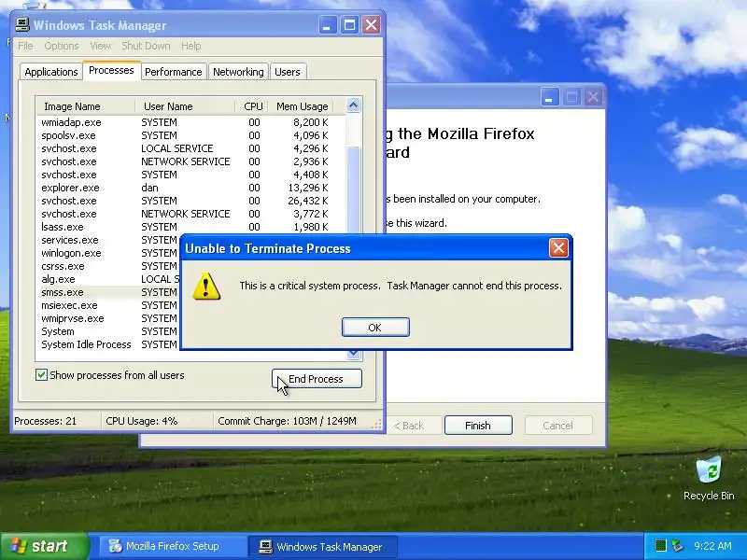Select the wmiadap.exe process row
The width and height of the screenshot is (747, 560).
click(x=190, y=122)
